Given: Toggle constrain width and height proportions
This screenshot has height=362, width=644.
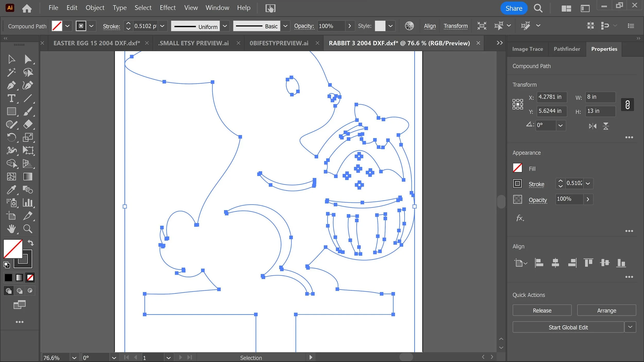Looking at the screenshot, I should tap(627, 105).
